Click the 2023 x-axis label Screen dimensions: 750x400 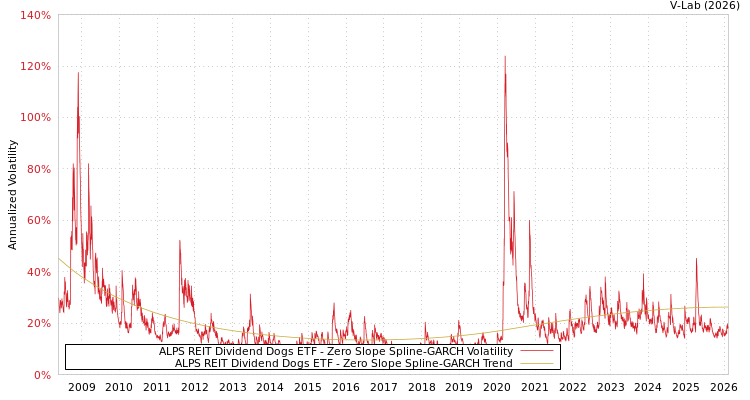tap(611, 387)
